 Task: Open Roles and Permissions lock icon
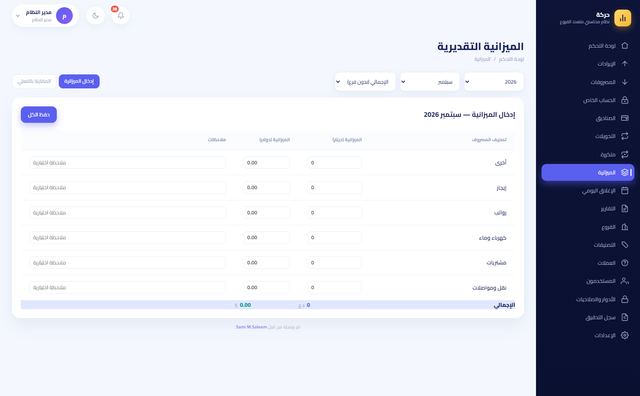624,299
